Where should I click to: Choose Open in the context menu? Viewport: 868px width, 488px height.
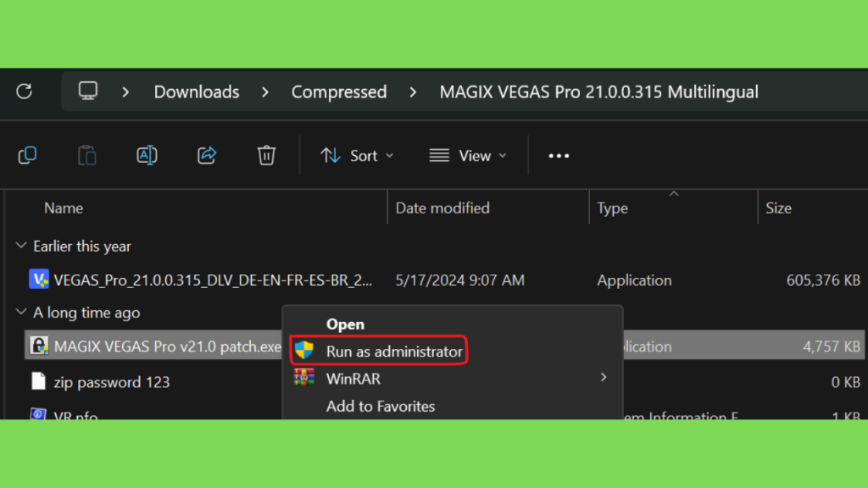[345, 324]
